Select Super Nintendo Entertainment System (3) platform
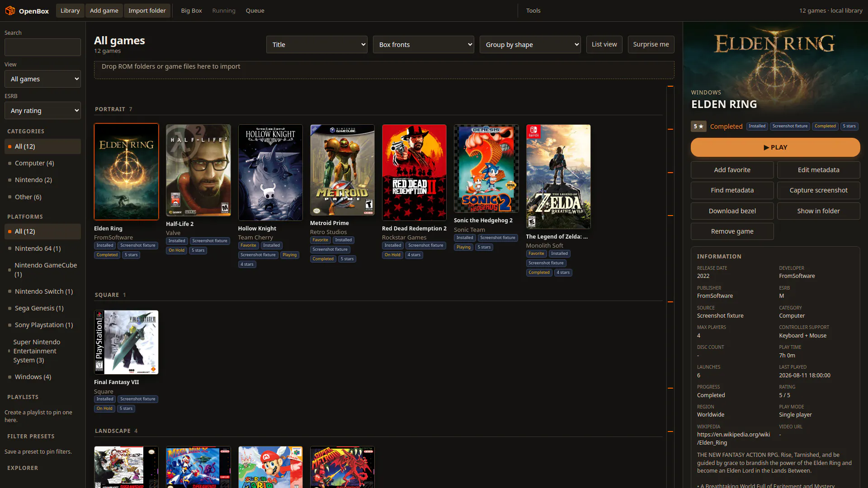Viewport: 868px width, 488px height. click(42, 351)
